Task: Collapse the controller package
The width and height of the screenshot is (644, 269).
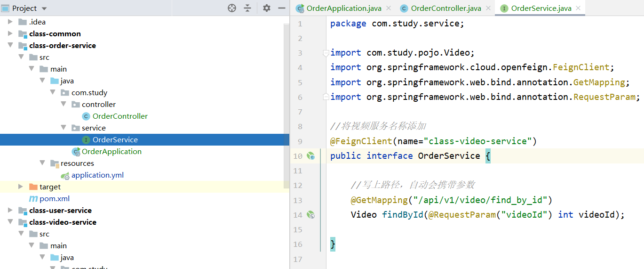Action: [64, 104]
